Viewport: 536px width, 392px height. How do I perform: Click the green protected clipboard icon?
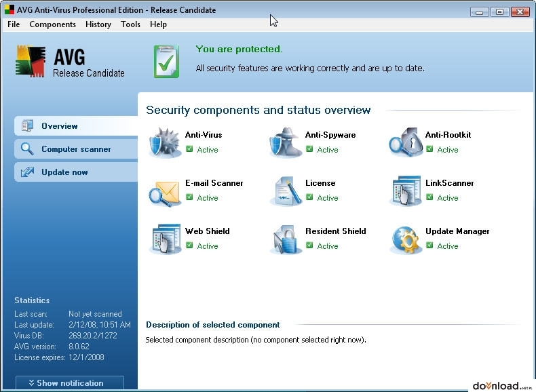(166, 61)
